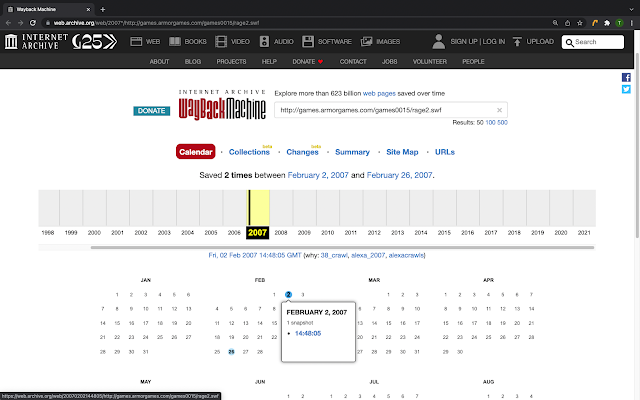Click the February 26 snapshot dot

click(x=231, y=352)
